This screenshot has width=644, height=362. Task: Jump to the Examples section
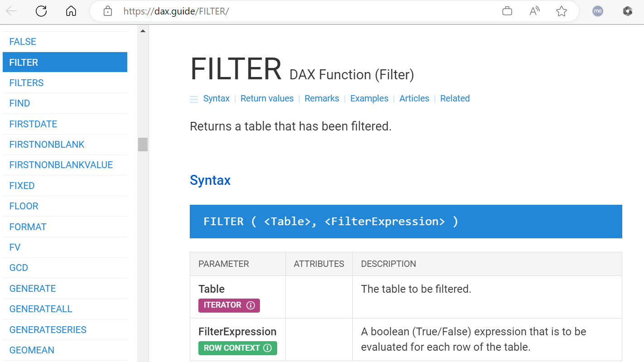369,98
